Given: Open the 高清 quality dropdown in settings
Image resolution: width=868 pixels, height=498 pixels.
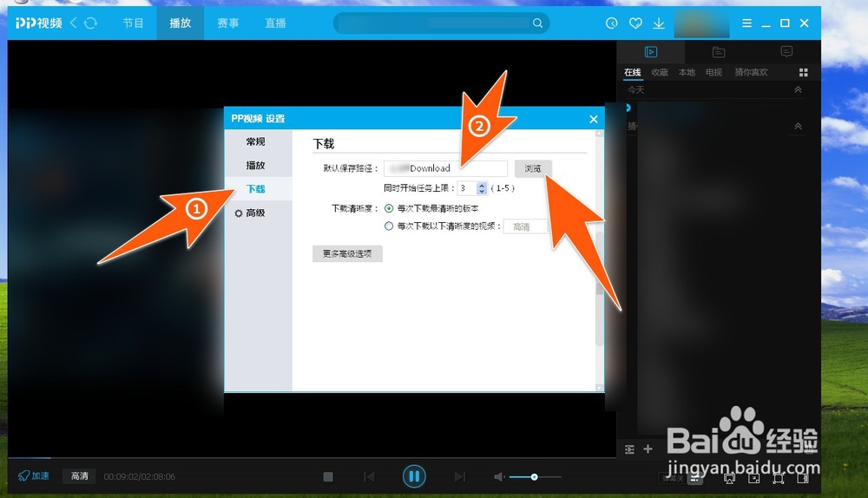Looking at the screenshot, I should (x=527, y=226).
